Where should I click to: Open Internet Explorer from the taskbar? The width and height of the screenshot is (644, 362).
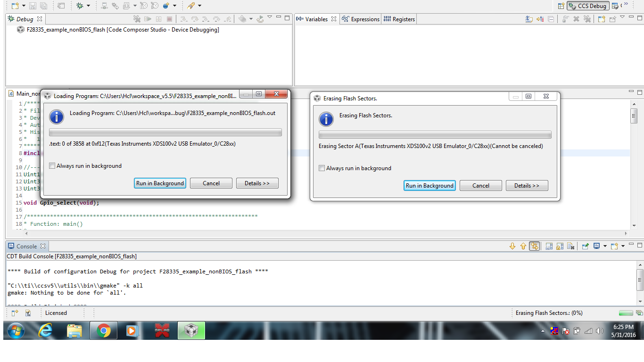point(45,331)
